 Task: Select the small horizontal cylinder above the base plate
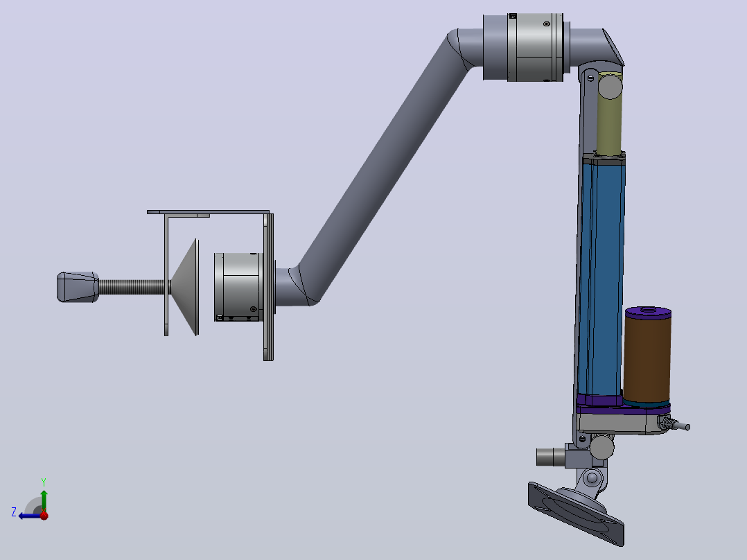tap(551, 457)
